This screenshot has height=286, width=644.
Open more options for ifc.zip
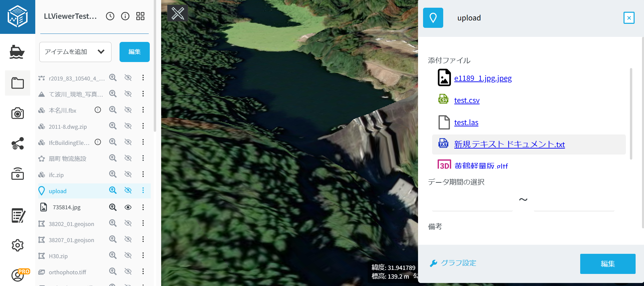pyautogui.click(x=143, y=174)
